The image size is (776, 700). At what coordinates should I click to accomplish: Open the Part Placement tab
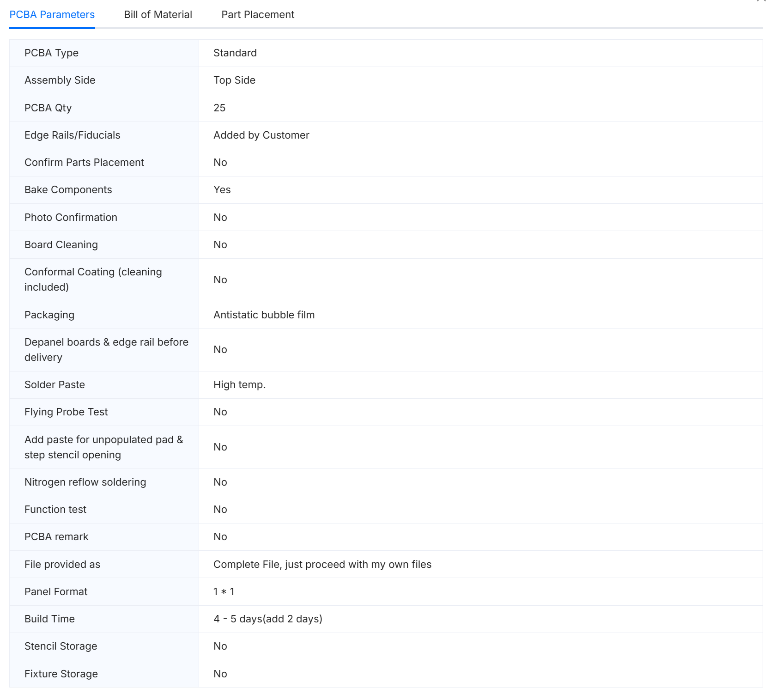[258, 15]
